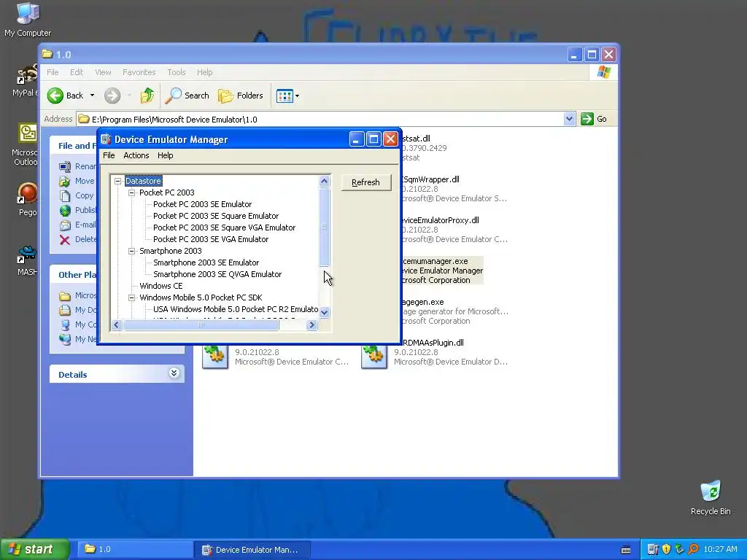Click the on-screen keyboard icon in taskbar
Image resolution: width=747 pixels, height=560 pixels.
[x=626, y=550]
